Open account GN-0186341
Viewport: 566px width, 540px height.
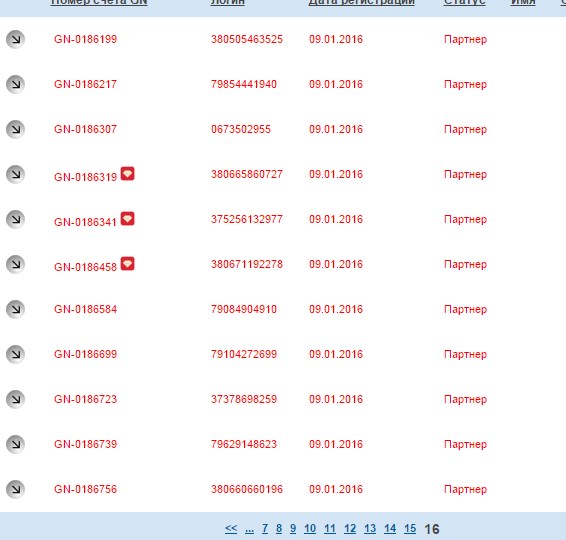tap(86, 222)
